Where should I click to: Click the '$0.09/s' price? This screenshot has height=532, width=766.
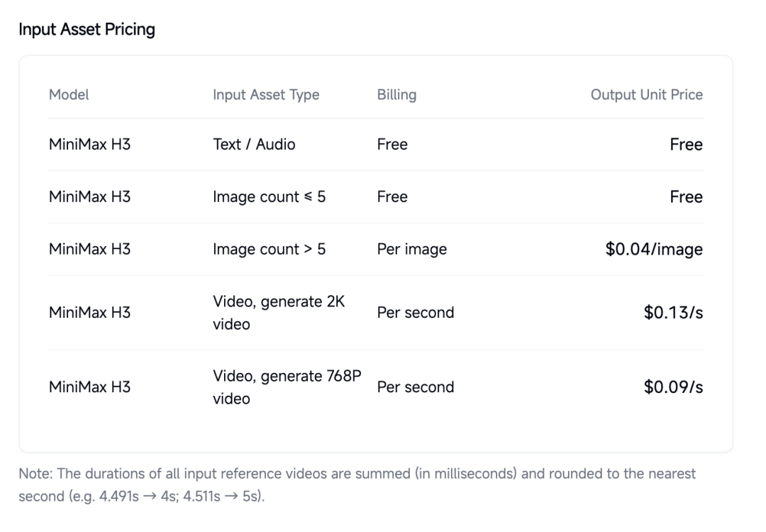coord(673,387)
